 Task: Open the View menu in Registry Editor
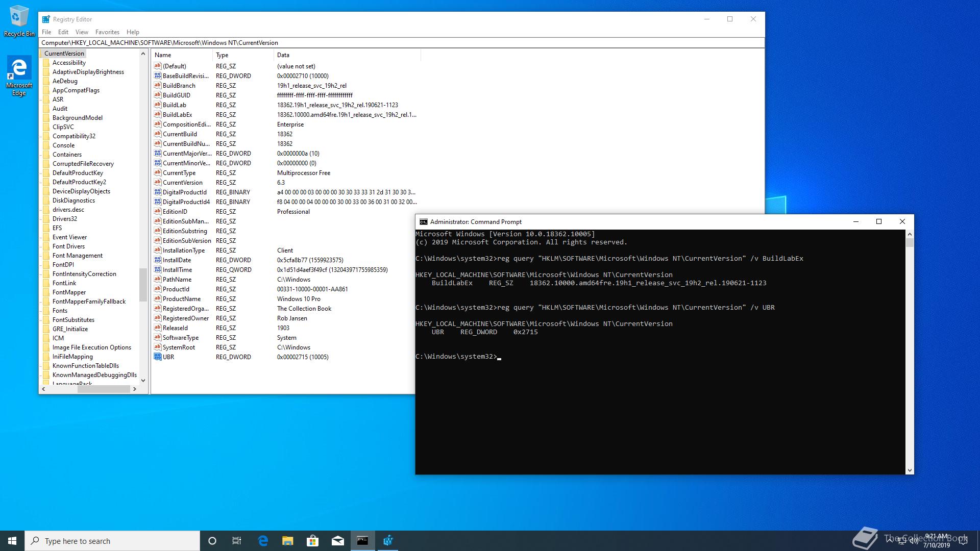pyautogui.click(x=82, y=32)
